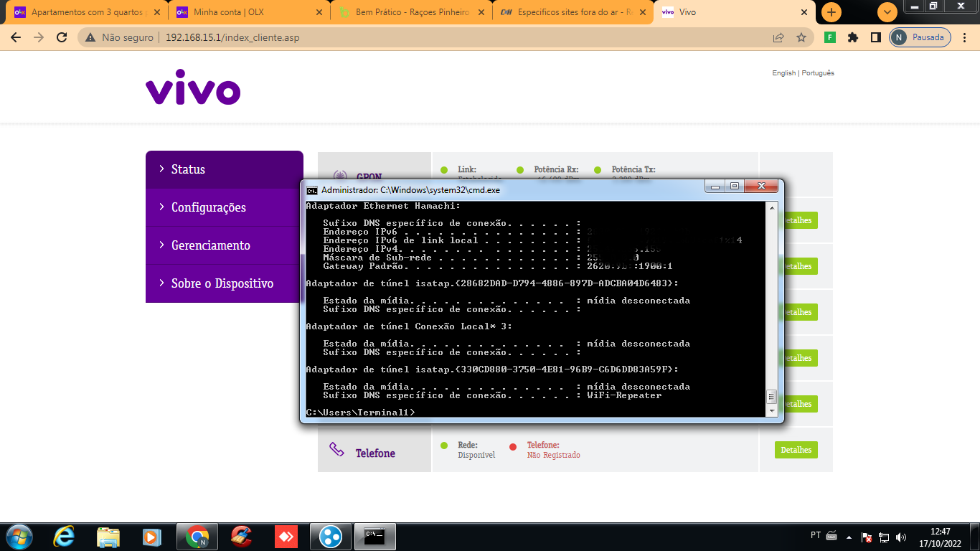The height and width of the screenshot is (551, 980).
Task: Open the Status menu section
Action: [x=225, y=169]
